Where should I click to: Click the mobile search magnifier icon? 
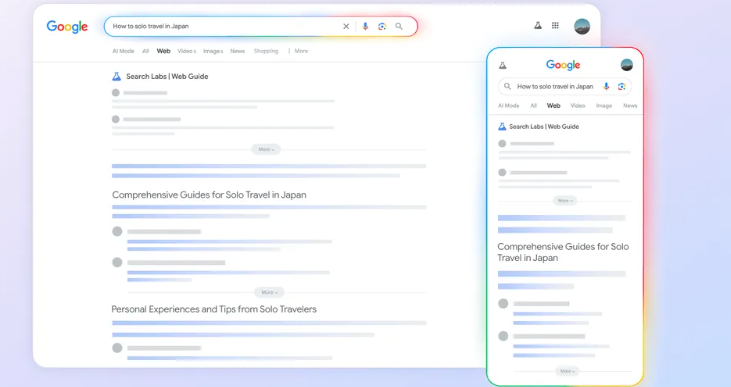click(x=507, y=86)
